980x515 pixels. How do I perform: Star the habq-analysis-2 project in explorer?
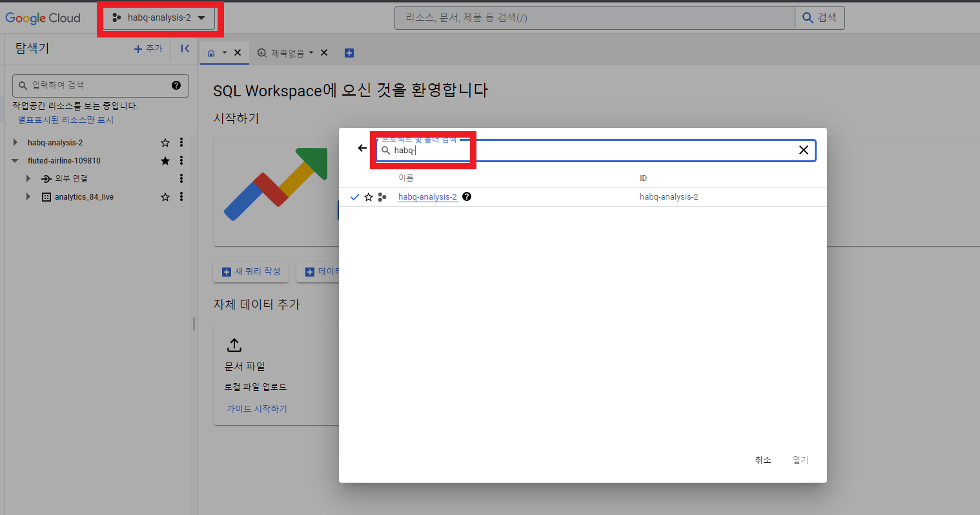(165, 143)
